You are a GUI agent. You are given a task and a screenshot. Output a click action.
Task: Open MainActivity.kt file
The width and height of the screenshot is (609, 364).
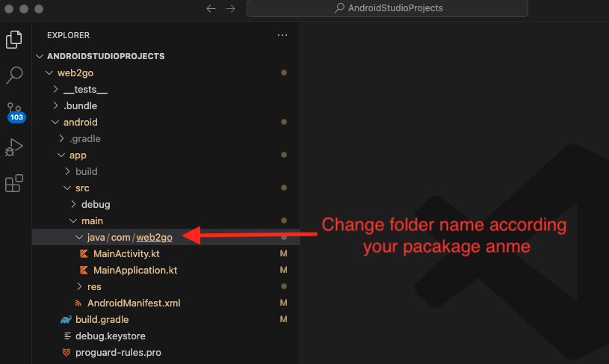point(126,253)
